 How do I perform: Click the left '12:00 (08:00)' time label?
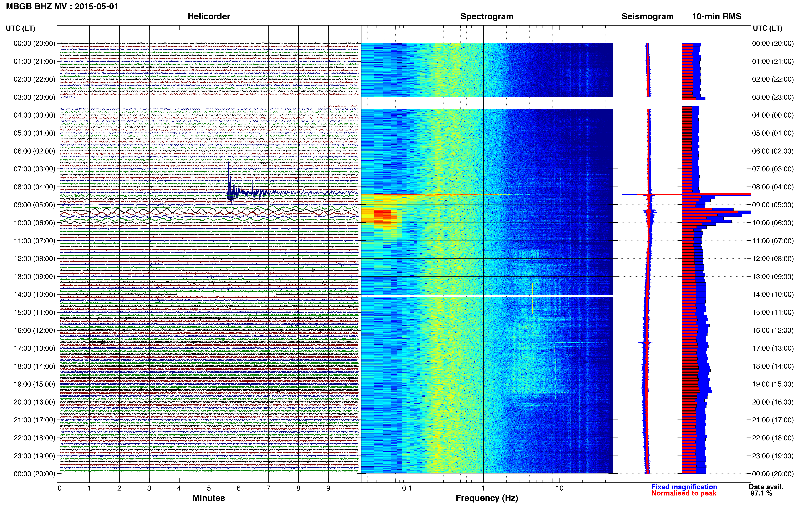coord(34,258)
